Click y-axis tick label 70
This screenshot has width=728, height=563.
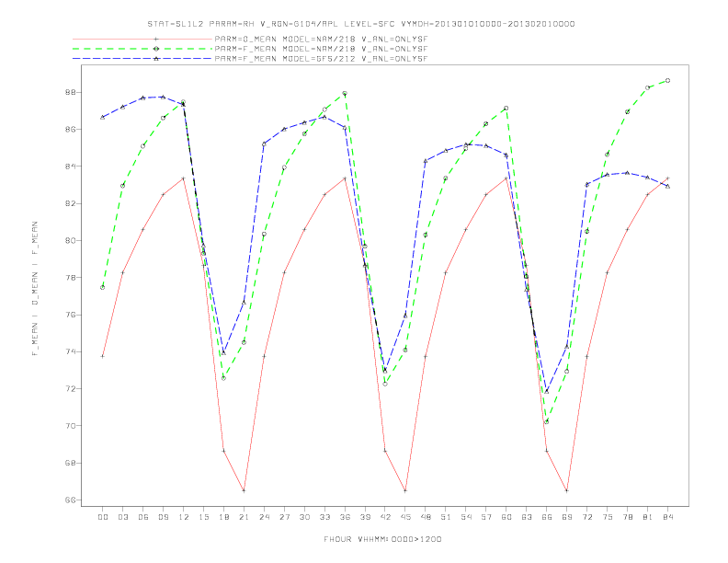pos(71,426)
